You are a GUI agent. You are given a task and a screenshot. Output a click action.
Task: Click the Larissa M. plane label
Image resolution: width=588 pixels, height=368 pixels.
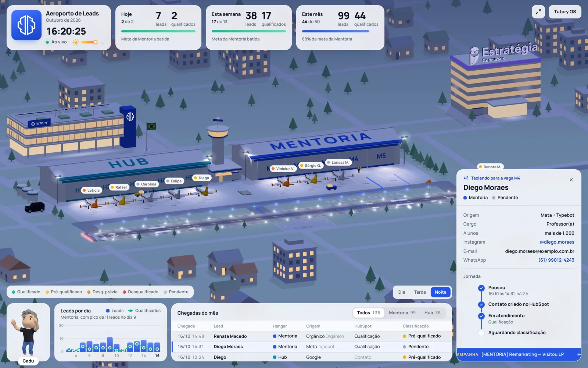[338, 162]
